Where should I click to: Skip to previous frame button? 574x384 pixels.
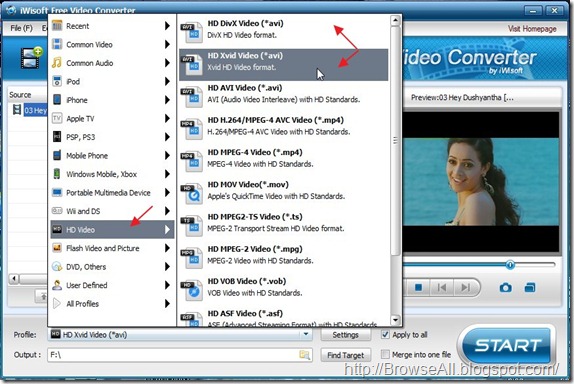[x=442, y=287]
